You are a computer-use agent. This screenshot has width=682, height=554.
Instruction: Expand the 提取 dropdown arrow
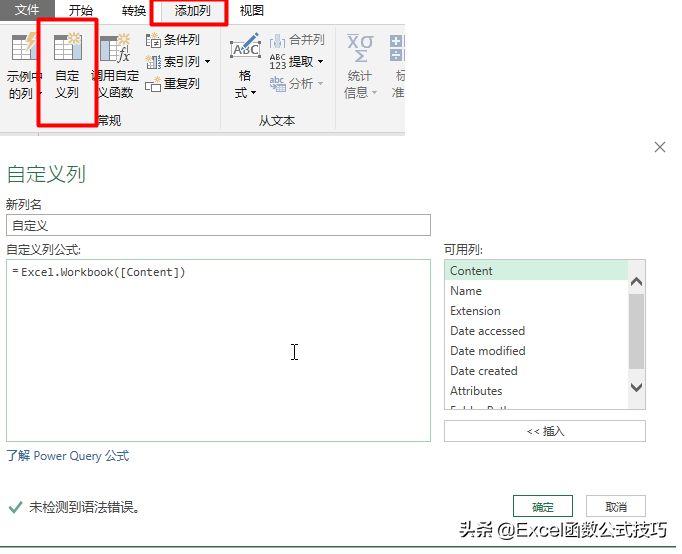[x=321, y=62]
